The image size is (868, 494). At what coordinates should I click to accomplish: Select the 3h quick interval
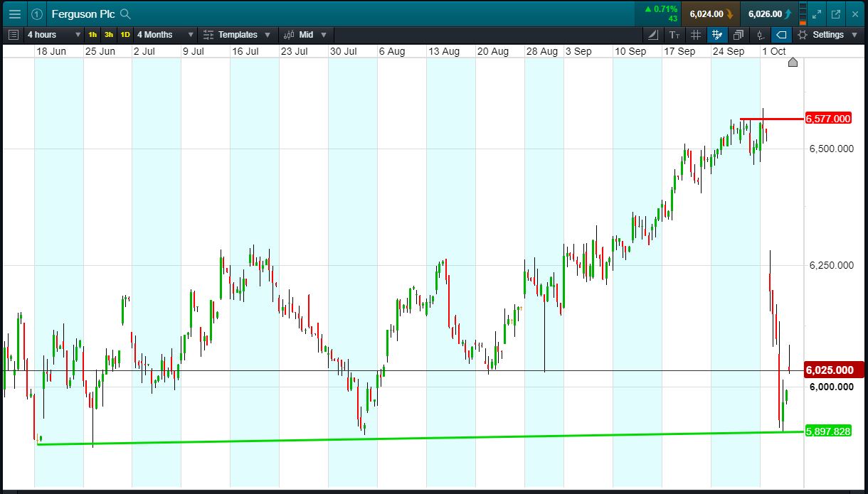[108, 35]
